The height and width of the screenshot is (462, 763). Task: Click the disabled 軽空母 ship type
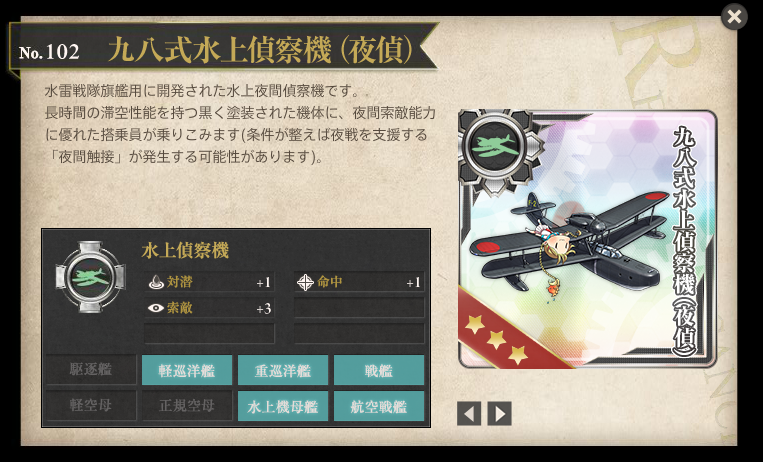pyautogui.click(x=91, y=406)
